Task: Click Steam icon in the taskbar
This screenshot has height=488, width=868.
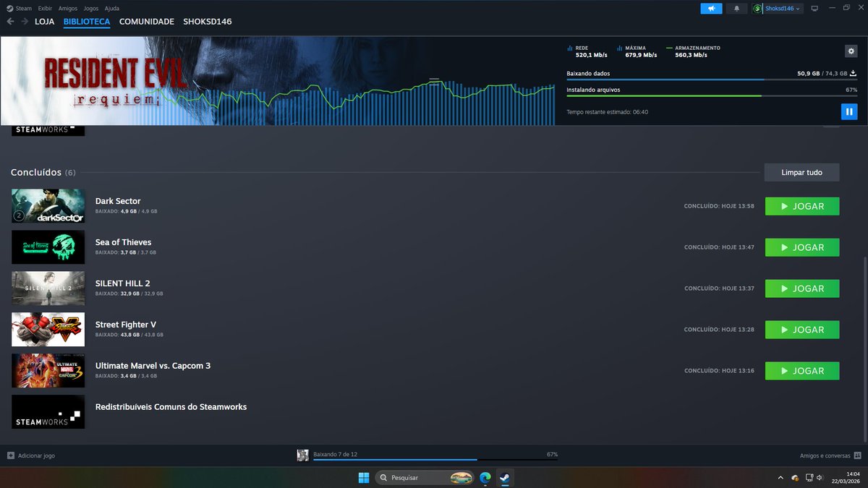Action: tap(504, 478)
